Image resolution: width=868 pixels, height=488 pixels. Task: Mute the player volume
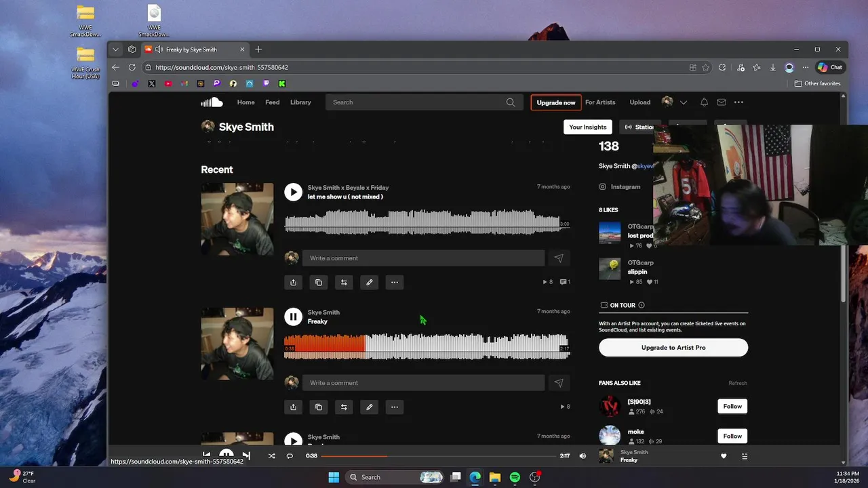(x=583, y=456)
